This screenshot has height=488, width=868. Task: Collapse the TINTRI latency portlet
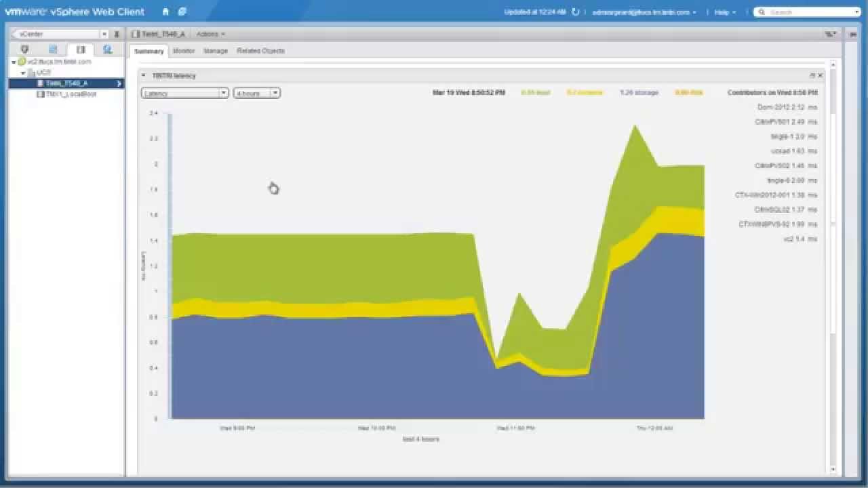(144, 75)
